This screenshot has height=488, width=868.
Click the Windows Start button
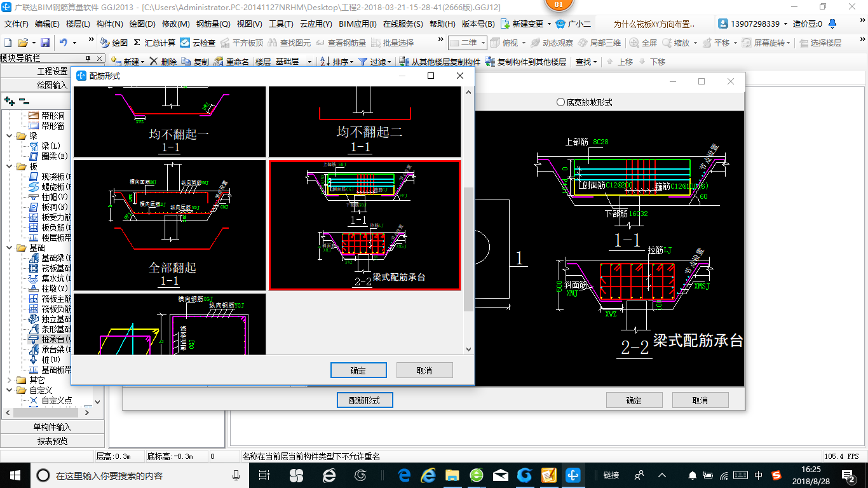[x=15, y=475]
